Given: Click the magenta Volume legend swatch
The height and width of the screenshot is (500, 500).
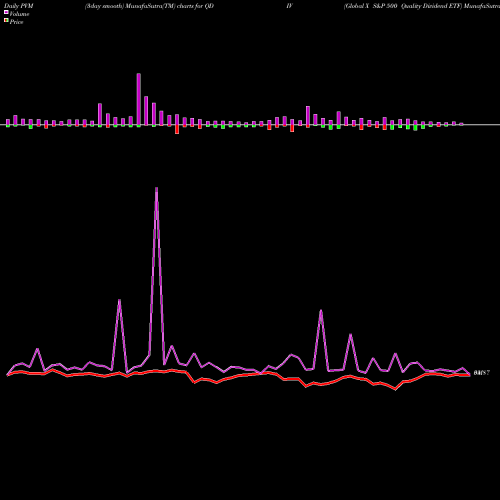Looking at the screenshot, I should 6,12.
